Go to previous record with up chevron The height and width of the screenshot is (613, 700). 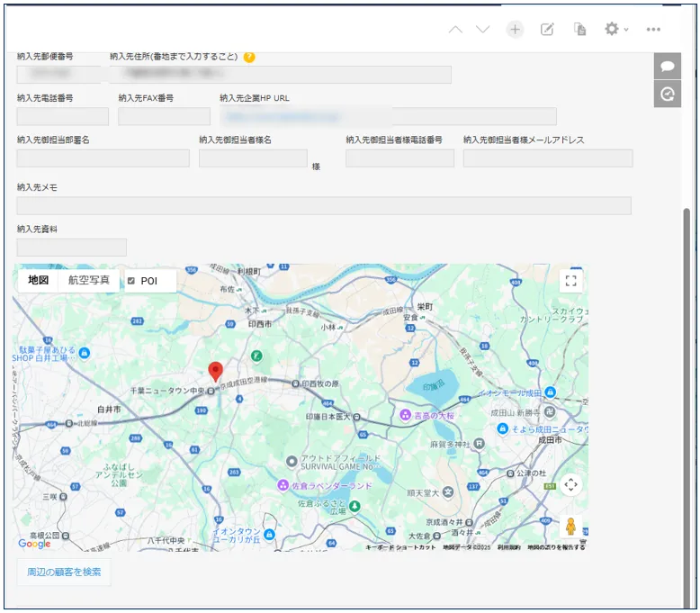[455, 30]
